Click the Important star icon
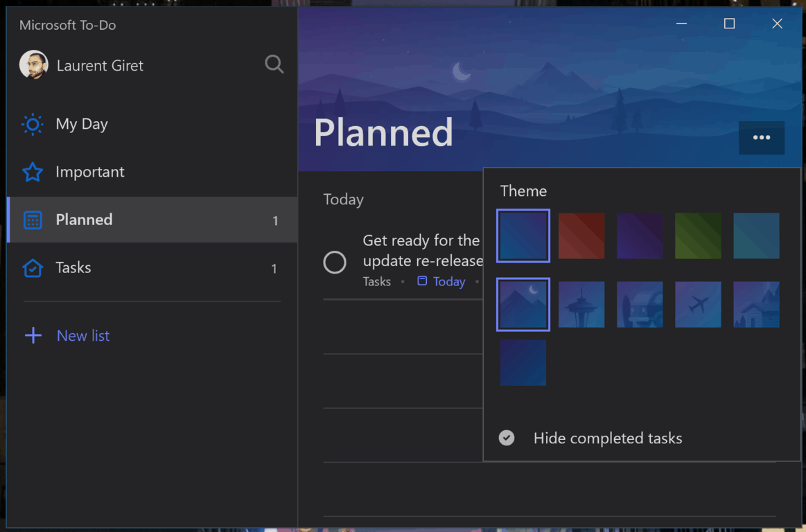This screenshot has width=806, height=532. coord(33,172)
